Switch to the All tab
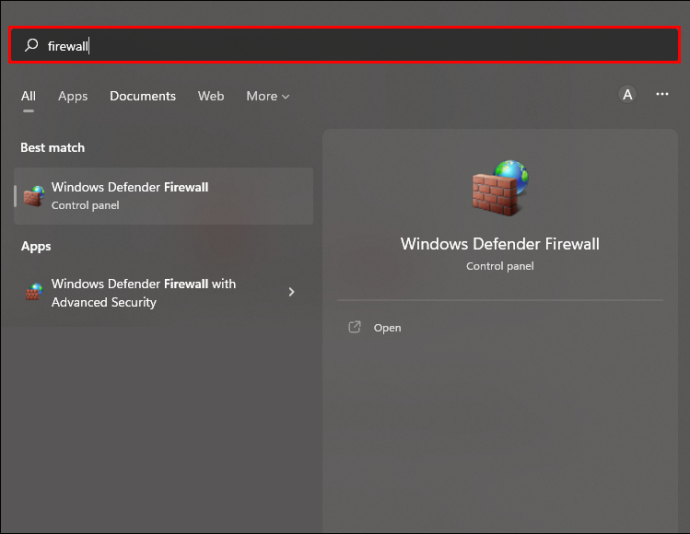 (x=29, y=96)
